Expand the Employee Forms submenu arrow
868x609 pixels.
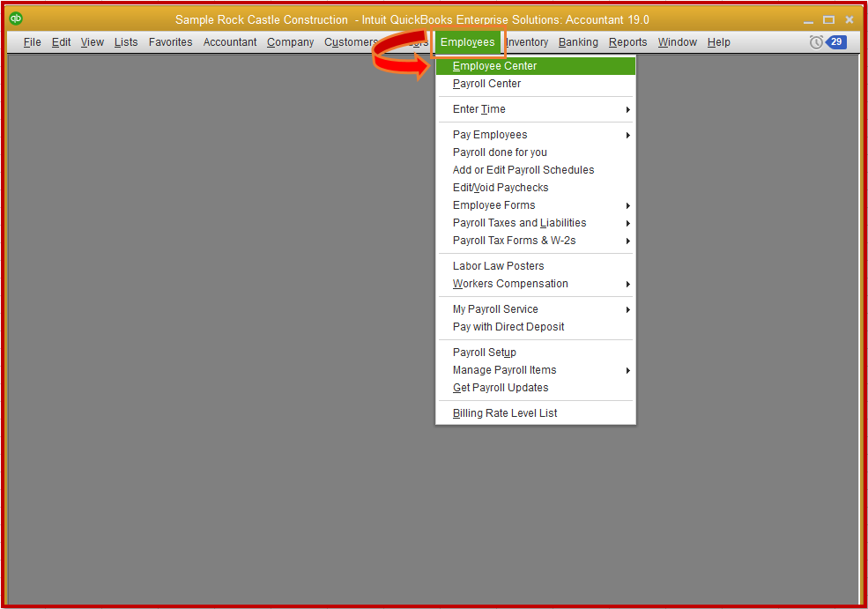(x=627, y=206)
